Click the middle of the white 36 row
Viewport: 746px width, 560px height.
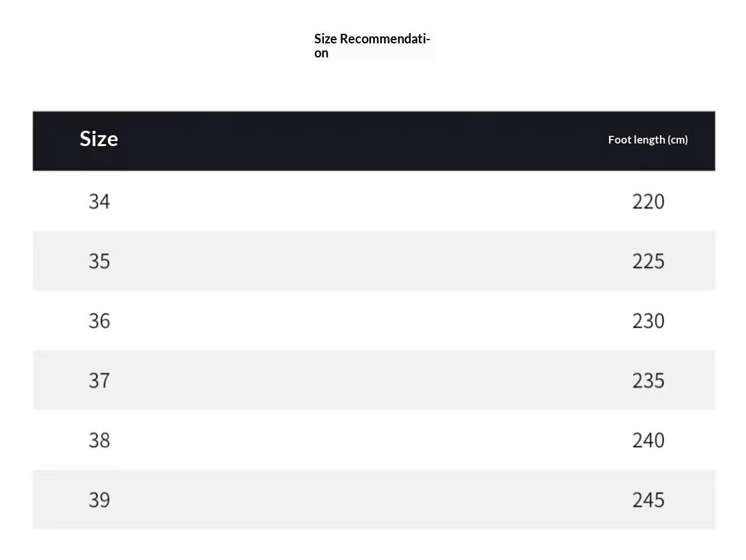(x=374, y=320)
